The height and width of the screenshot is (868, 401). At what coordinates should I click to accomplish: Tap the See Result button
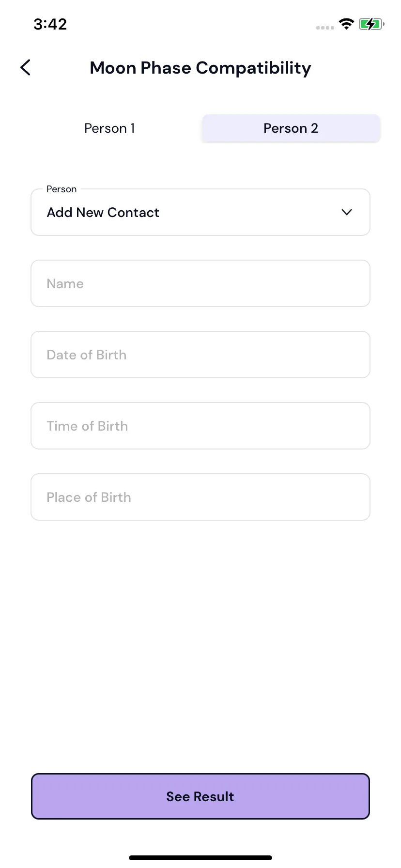coord(200,796)
